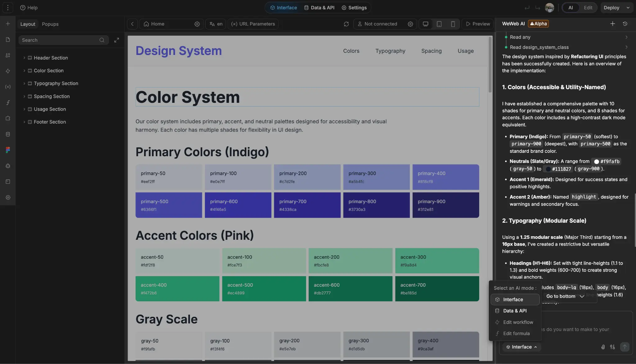Click the undo arrow icon

[x=527, y=8]
